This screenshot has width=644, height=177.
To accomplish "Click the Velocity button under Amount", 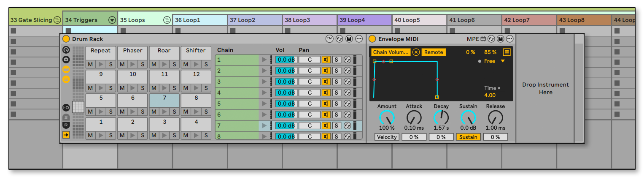I will tap(387, 137).
